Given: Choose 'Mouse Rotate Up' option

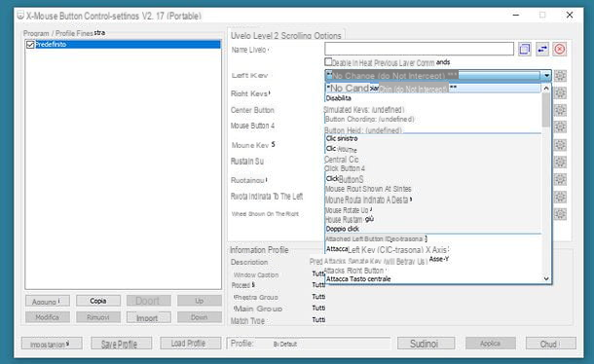Looking at the screenshot, I should [349, 210].
